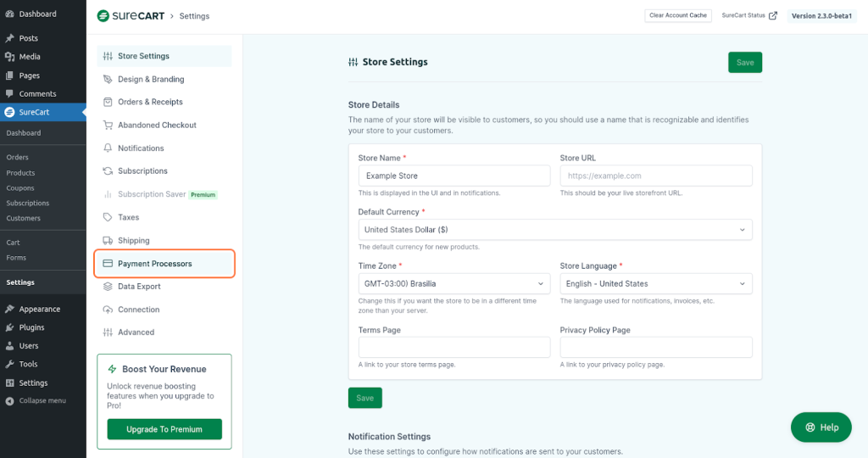
Task: Open the Default Currency dropdown
Action: tap(555, 230)
